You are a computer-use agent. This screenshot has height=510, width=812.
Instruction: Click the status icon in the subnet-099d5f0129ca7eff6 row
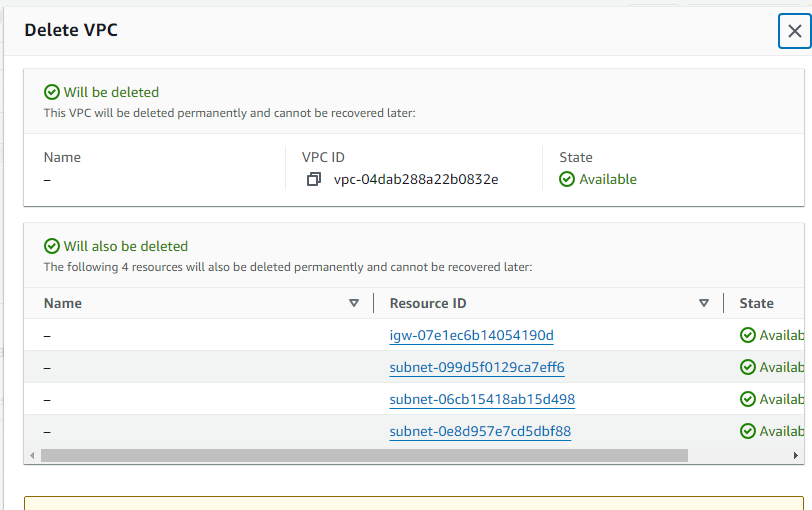[747, 367]
